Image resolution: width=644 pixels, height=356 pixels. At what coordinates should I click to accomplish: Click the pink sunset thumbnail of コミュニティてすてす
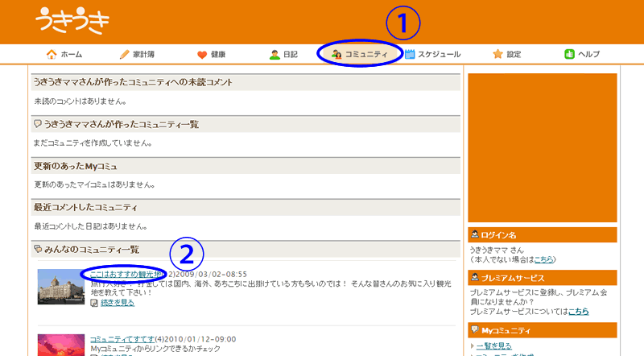61,345
